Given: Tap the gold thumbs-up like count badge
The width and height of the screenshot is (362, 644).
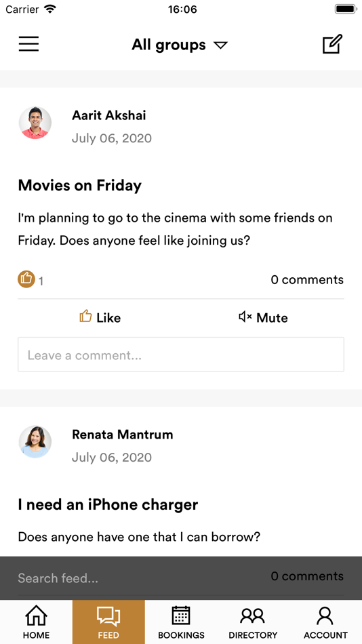Looking at the screenshot, I should [26, 279].
